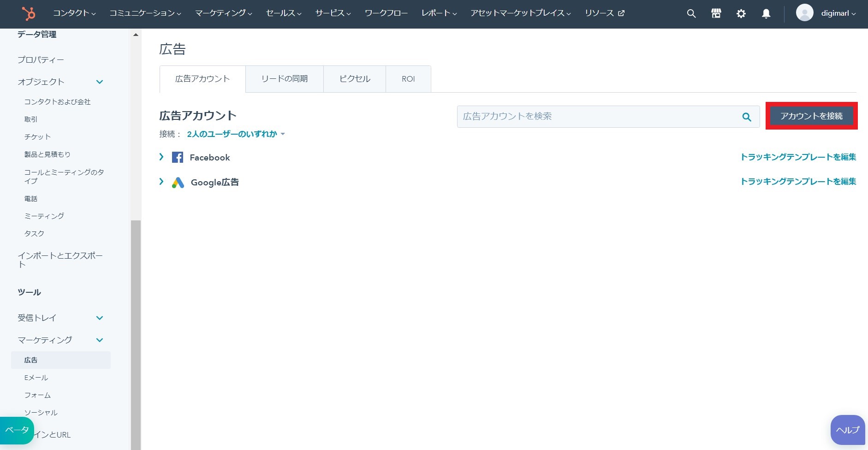Switch to the ピクセル tab

(355, 79)
